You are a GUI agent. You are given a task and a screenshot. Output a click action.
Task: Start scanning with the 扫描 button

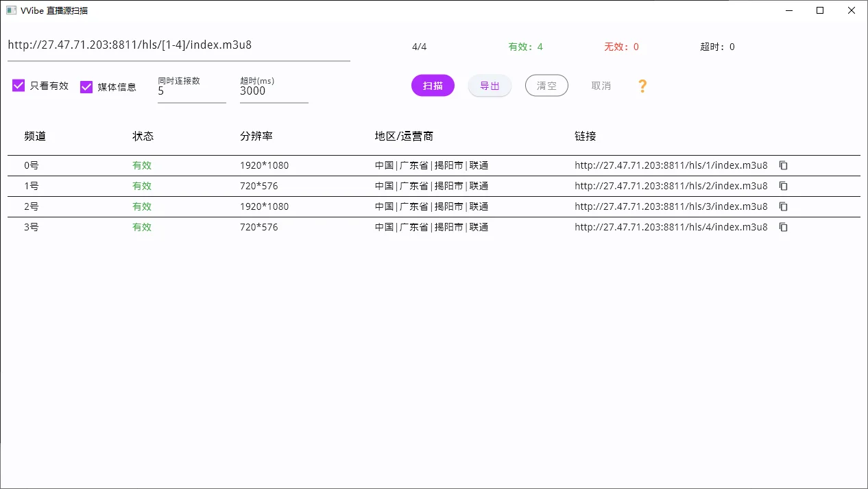tap(433, 86)
